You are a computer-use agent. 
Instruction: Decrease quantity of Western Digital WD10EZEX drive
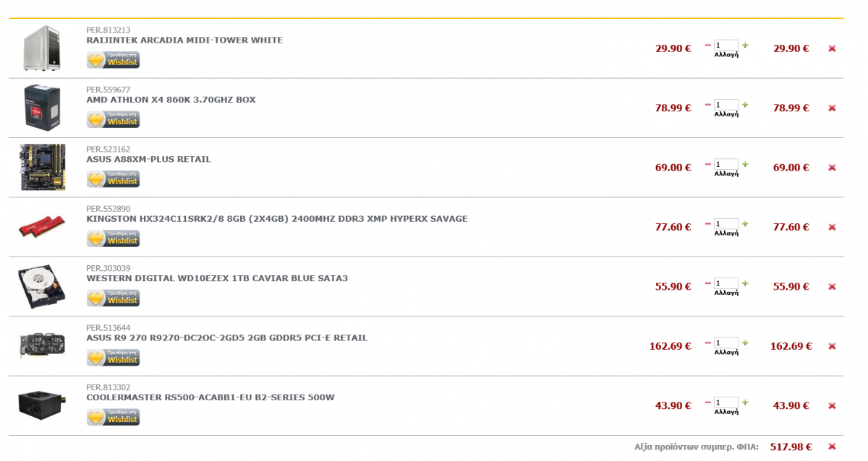(x=708, y=283)
